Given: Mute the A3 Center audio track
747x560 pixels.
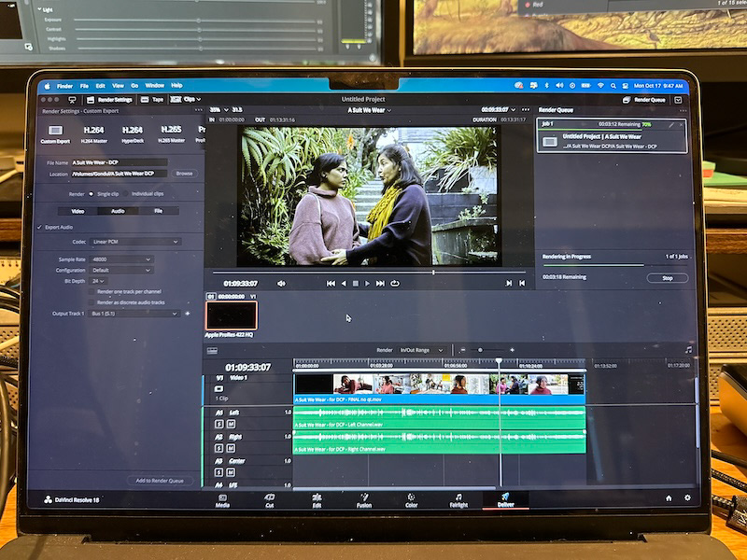Looking at the screenshot, I should pyautogui.click(x=231, y=472).
